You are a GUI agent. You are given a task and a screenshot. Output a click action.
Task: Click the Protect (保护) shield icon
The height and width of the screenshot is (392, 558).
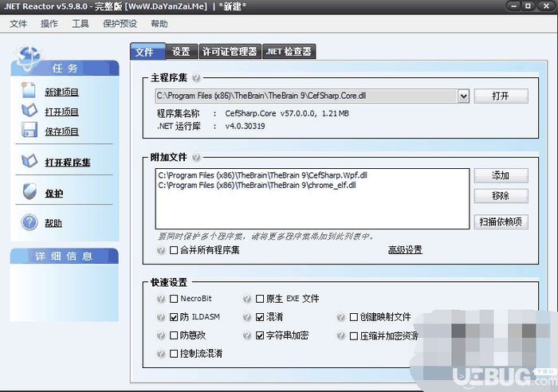29,191
